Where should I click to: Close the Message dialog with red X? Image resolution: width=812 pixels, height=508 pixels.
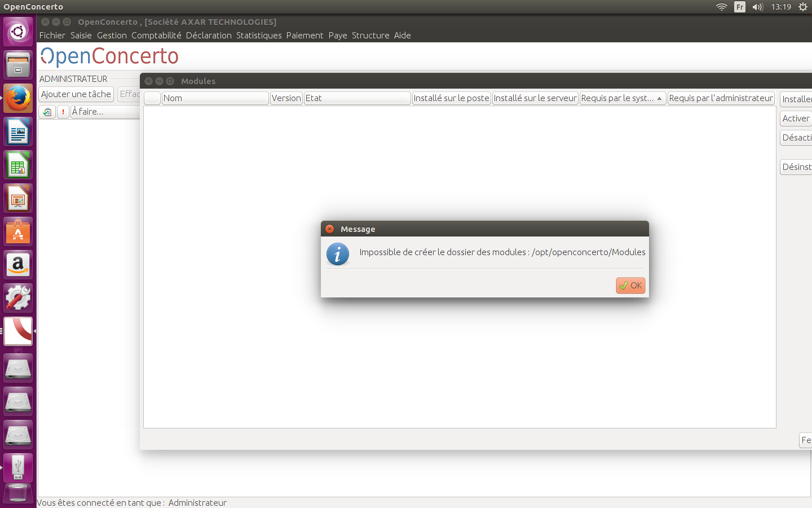330,229
